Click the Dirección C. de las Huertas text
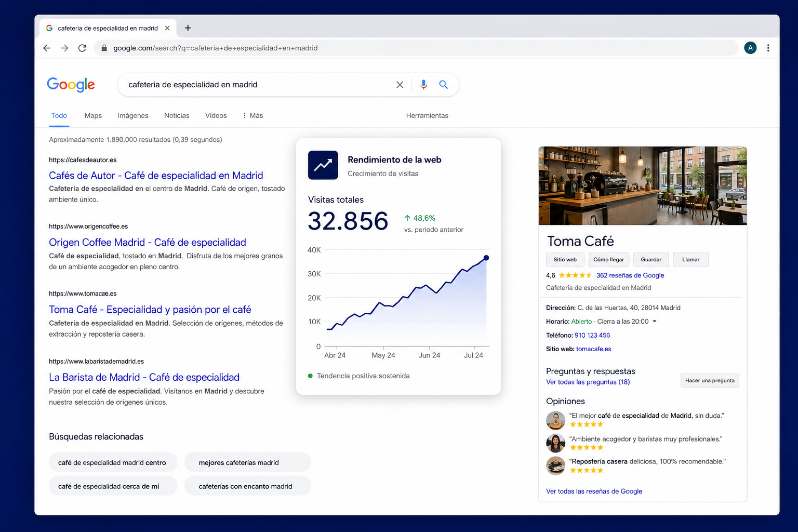 [x=613, y=308]
